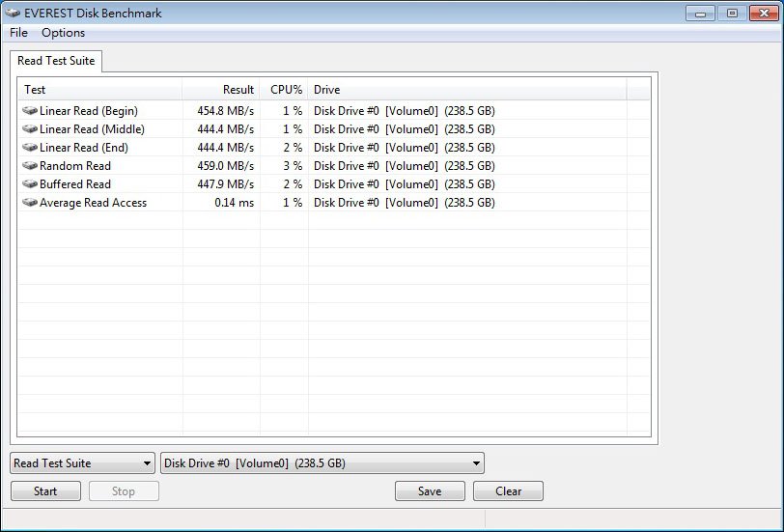Sort by the Result column header

pos(220,90)
